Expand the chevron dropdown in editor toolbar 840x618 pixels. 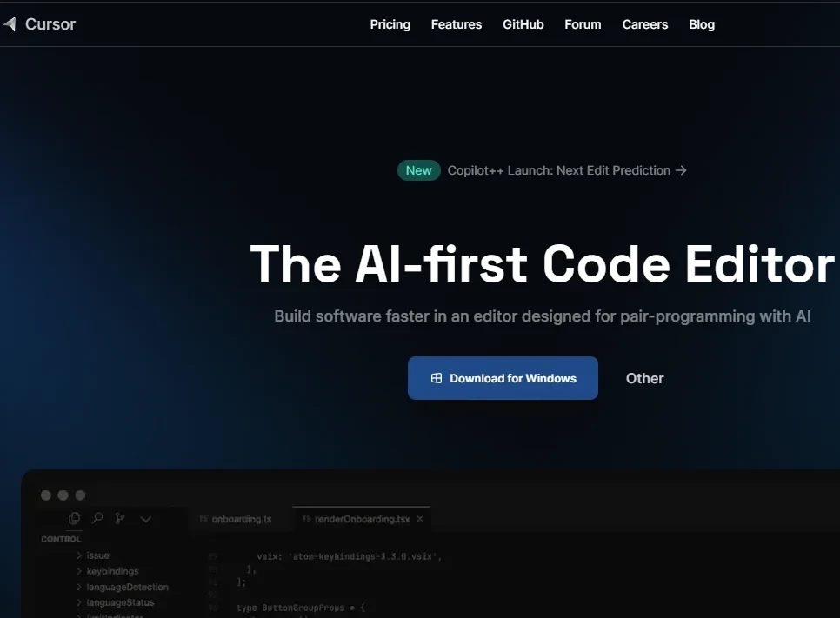(146, 518)
